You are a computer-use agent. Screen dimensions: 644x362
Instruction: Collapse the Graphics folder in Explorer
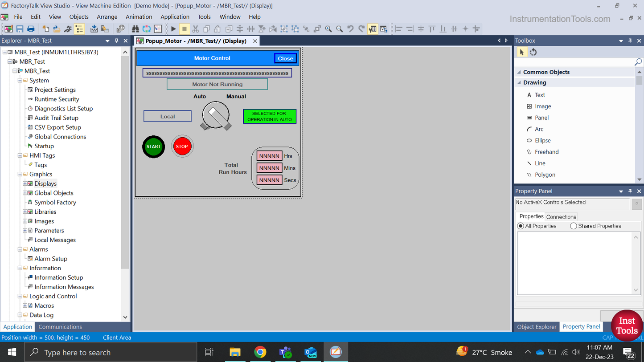20,174
